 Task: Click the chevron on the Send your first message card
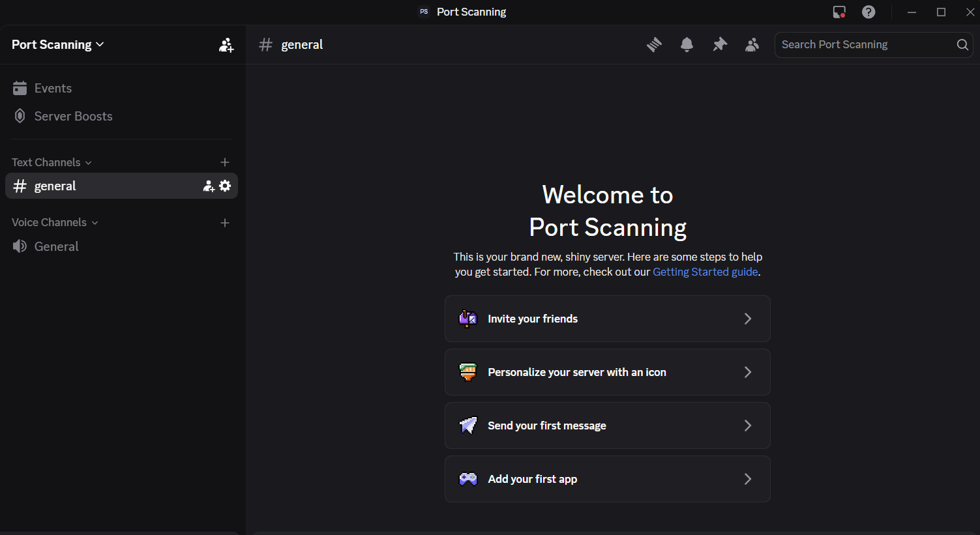pos(748,426)
